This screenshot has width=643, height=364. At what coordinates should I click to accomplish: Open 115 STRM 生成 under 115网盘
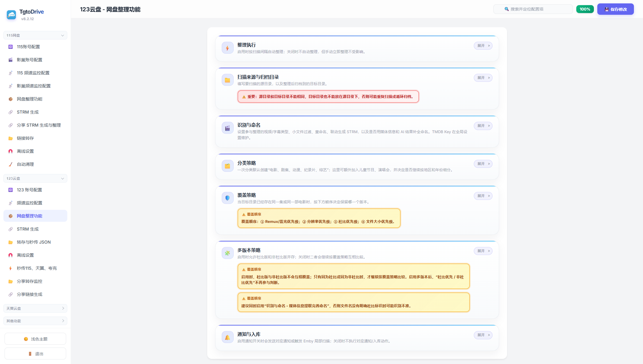click(x=35, y=112)
